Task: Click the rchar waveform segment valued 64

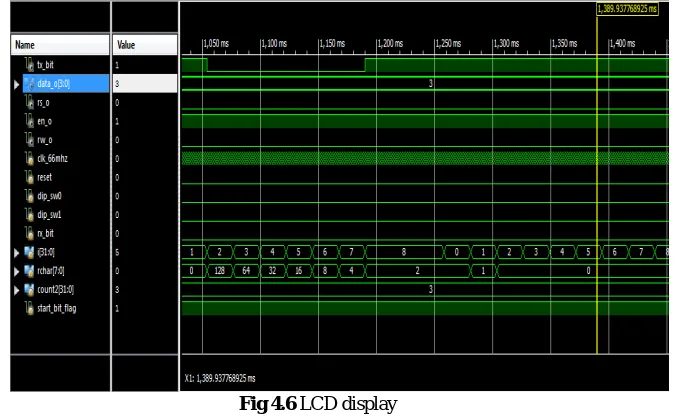Action: point(246,271)
